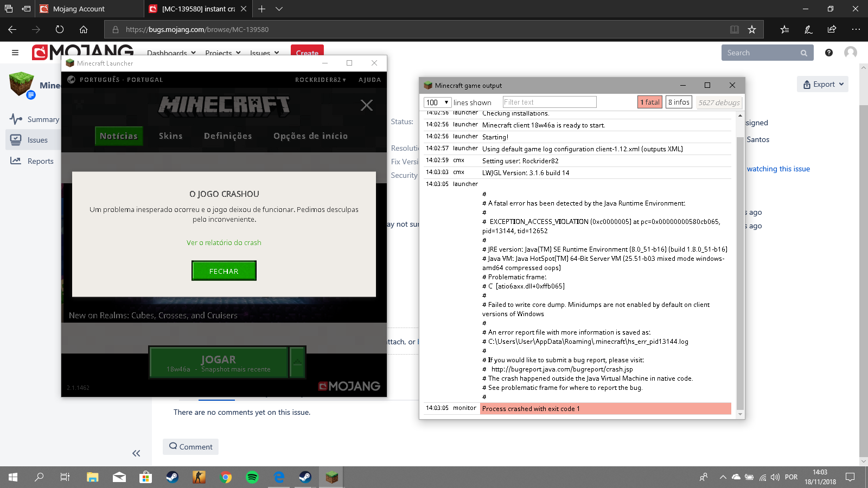Click search magnifier in Jira search box
This screenshot has width=868, height=488.
pyautogui.click(x=804, y=53)
